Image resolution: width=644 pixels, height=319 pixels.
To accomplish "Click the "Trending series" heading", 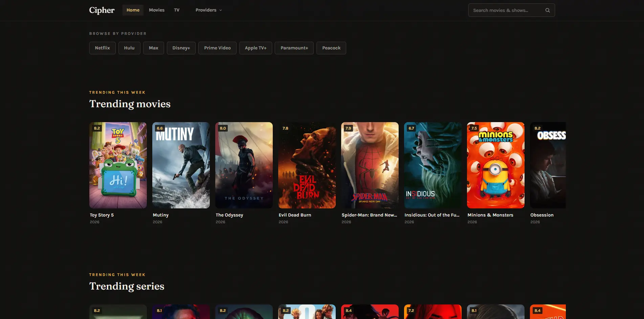I will (x=127, y=286).
